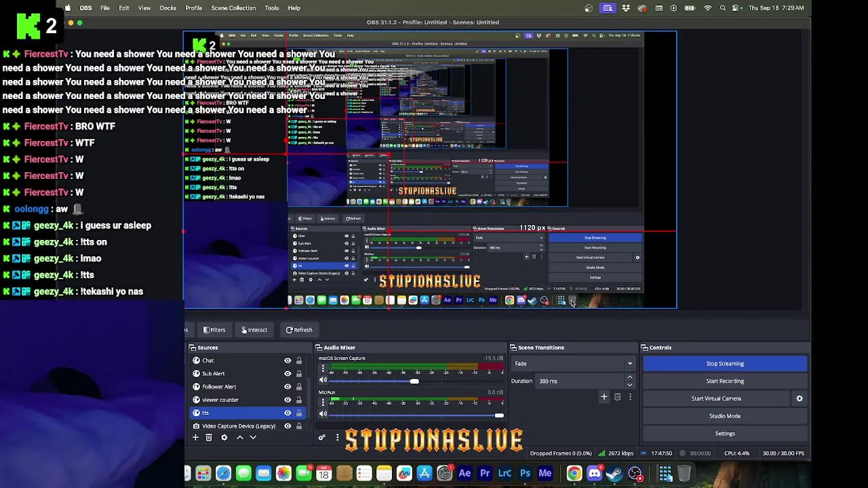Hide Video Capture Device (Legacy) source
868x488 pixels.
point(288,426)
